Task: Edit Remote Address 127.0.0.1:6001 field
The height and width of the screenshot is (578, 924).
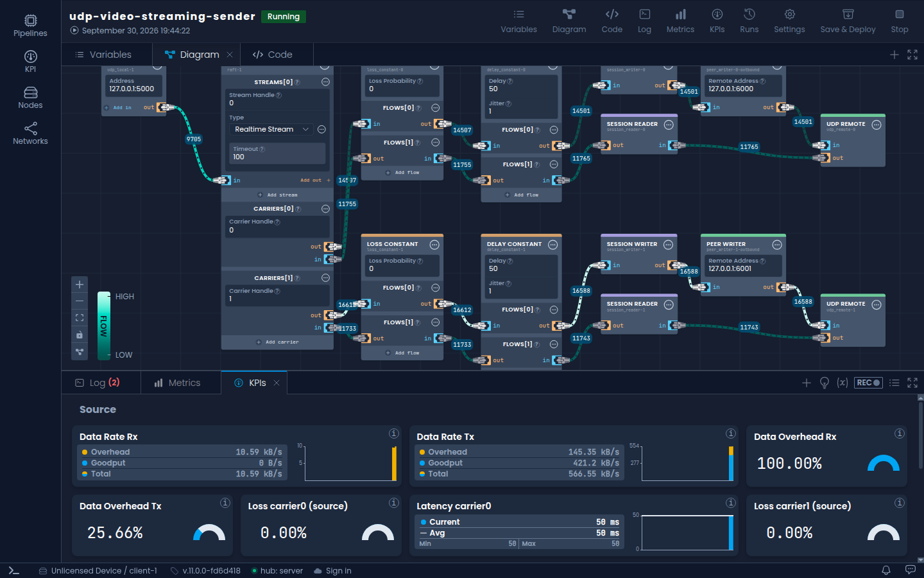Action: tap(743, 265)
